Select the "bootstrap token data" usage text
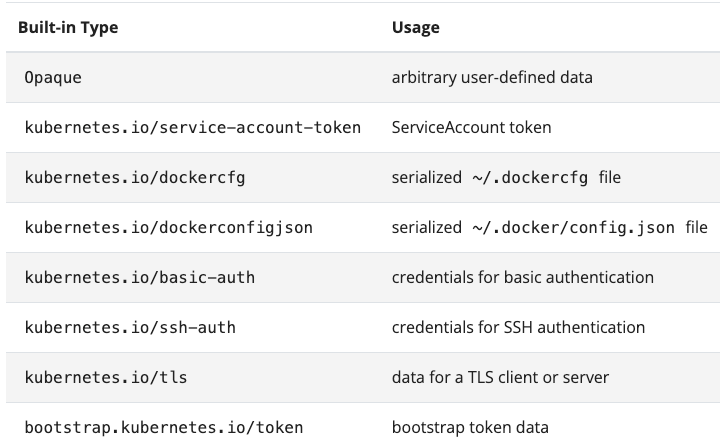The image size is (724, 443). [470, 428]
